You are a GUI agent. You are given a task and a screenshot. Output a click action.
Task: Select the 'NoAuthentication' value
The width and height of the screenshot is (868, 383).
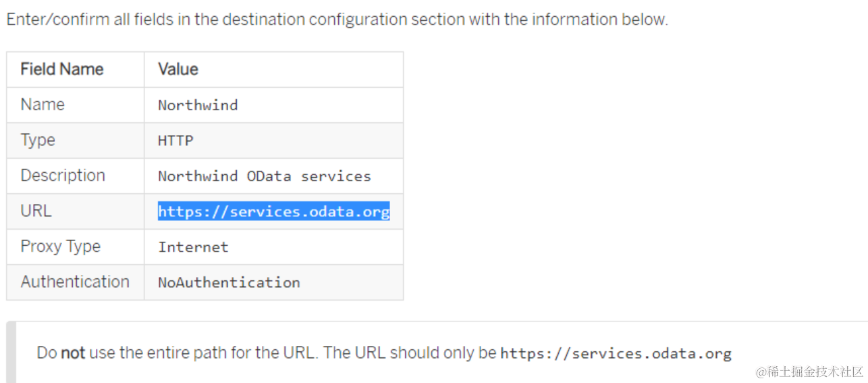[x=229, y=282]
